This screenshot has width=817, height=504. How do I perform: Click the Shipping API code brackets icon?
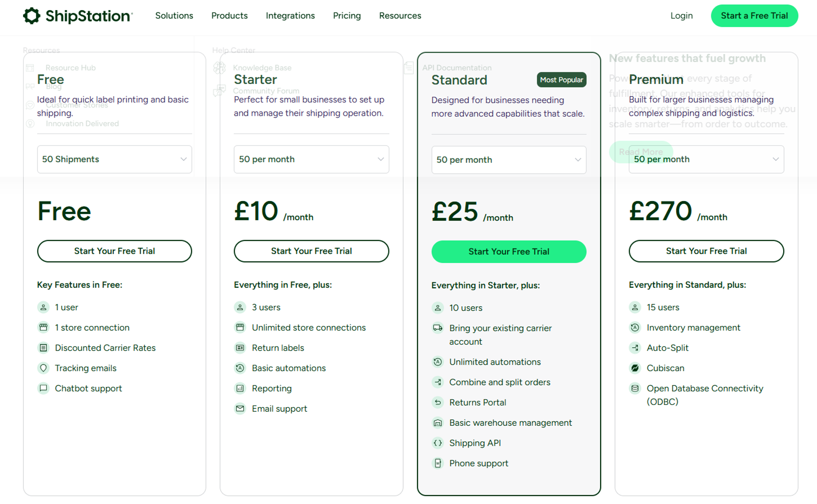(437, 443)
